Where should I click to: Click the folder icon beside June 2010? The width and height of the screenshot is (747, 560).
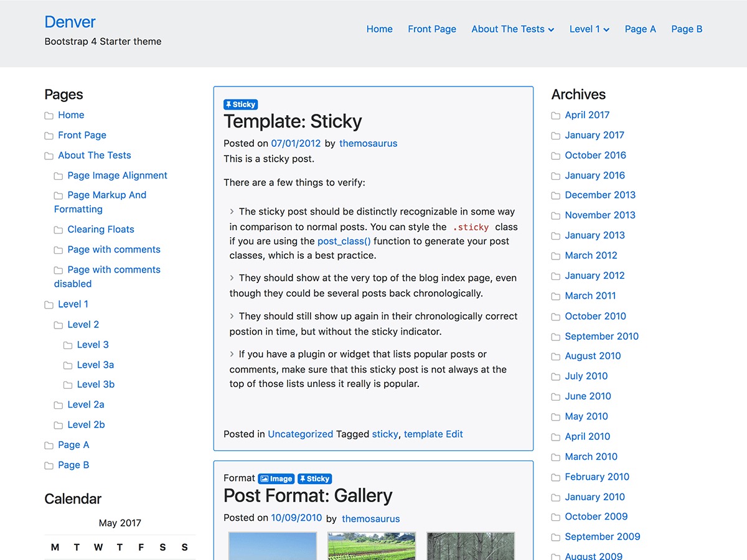556,396
